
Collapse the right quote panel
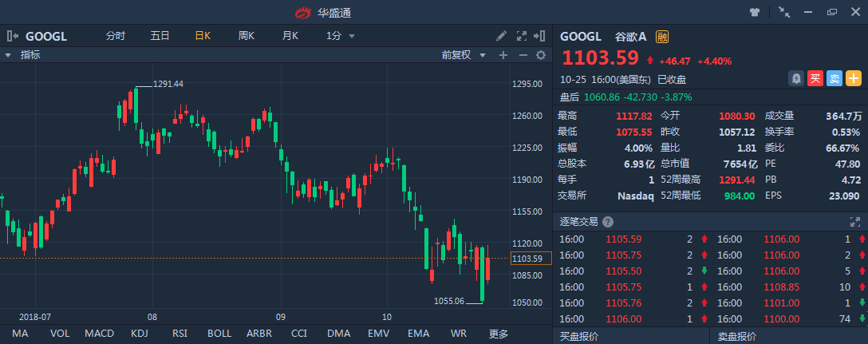(x=539, y=36)
